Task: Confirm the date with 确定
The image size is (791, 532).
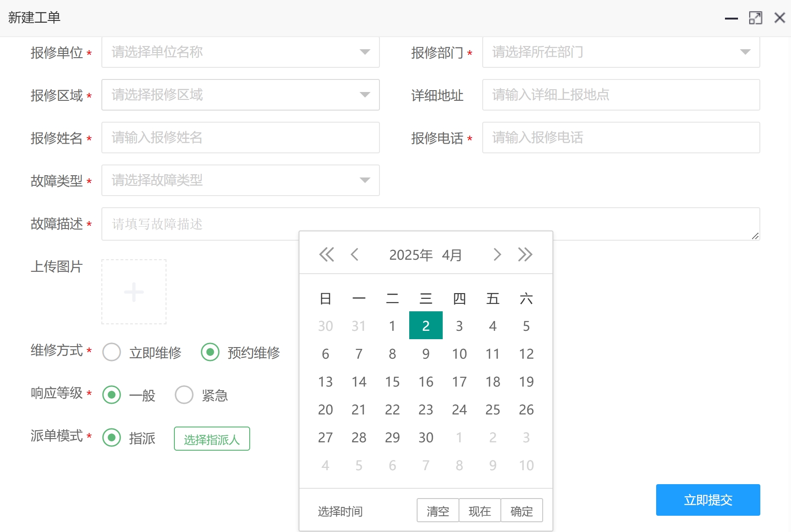Action: click(521, 510)
